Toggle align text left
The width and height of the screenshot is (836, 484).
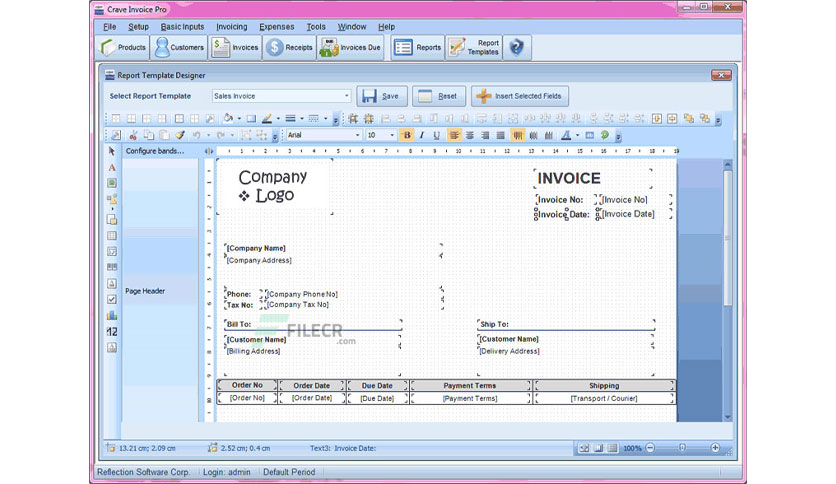click(x=454, y=135)
